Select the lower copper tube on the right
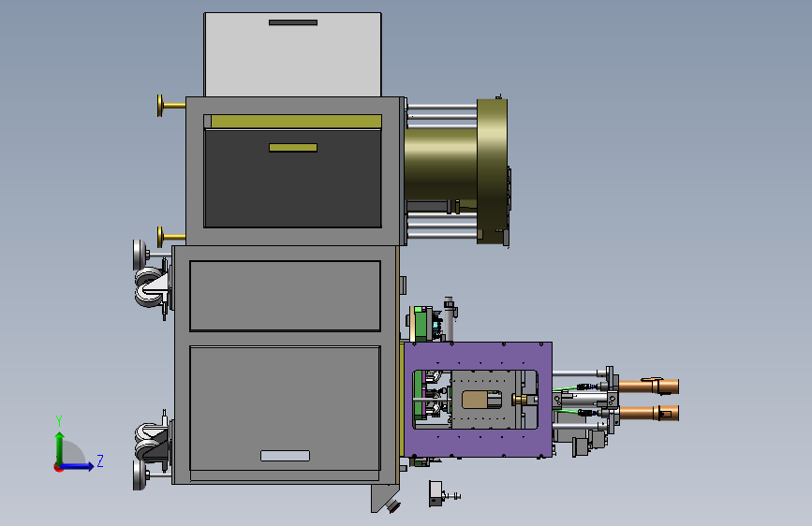 (x=648, y=413)
